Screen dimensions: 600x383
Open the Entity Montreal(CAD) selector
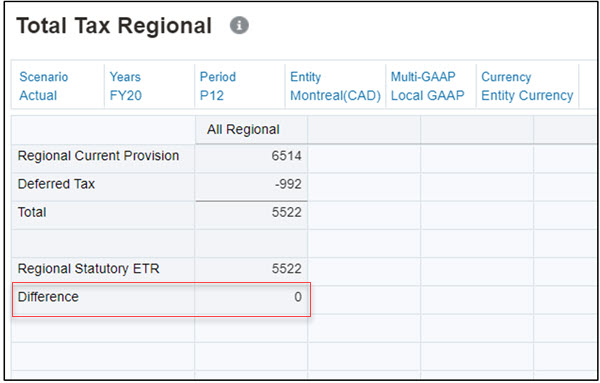335,86
